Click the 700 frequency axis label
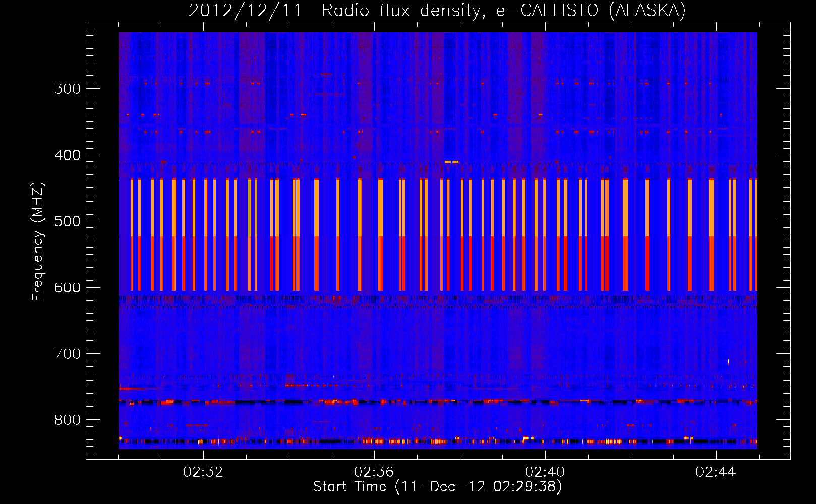This screenshot has height=504, width=816. tap(68, 354)
